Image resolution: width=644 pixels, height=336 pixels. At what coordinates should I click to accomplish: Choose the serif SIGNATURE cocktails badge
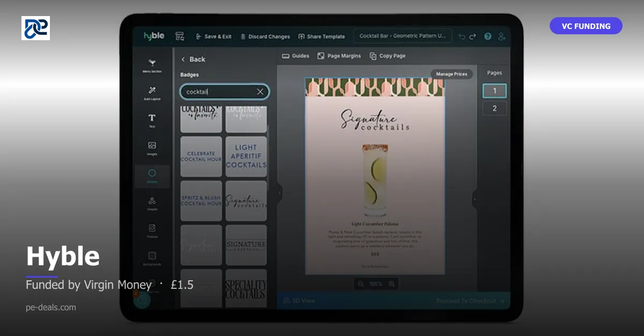click(x=246, y=245)
